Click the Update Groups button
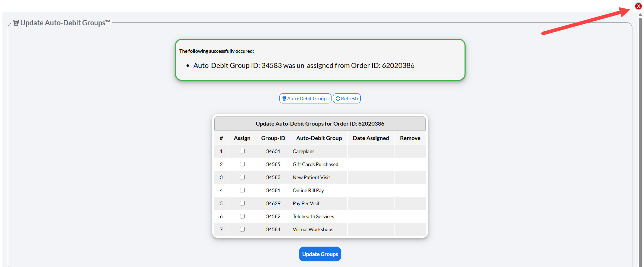The width and height of the screenshot is (644, 267). pyautogui.click(x=320, y=254)
